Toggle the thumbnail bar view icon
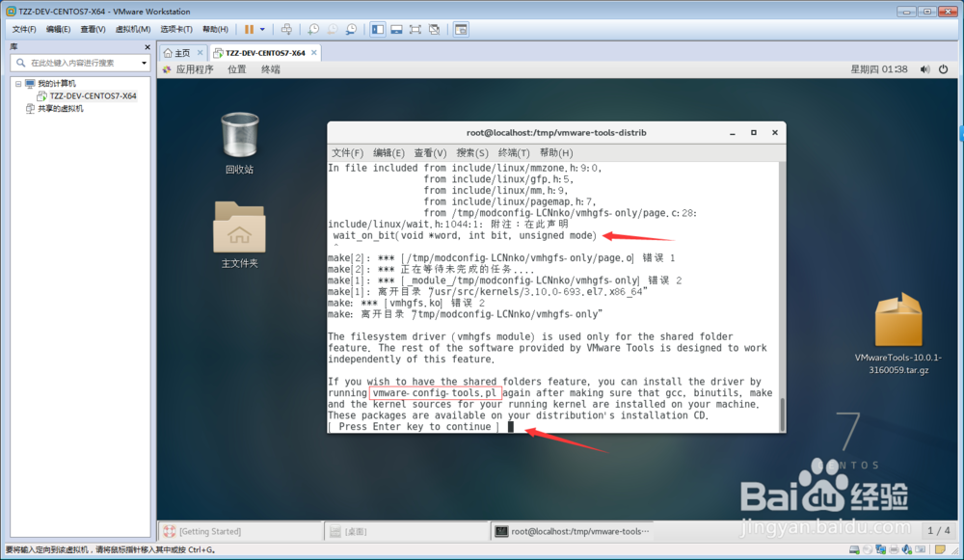The width and height of the screenshot is (964, 560). tap(396, 29)
